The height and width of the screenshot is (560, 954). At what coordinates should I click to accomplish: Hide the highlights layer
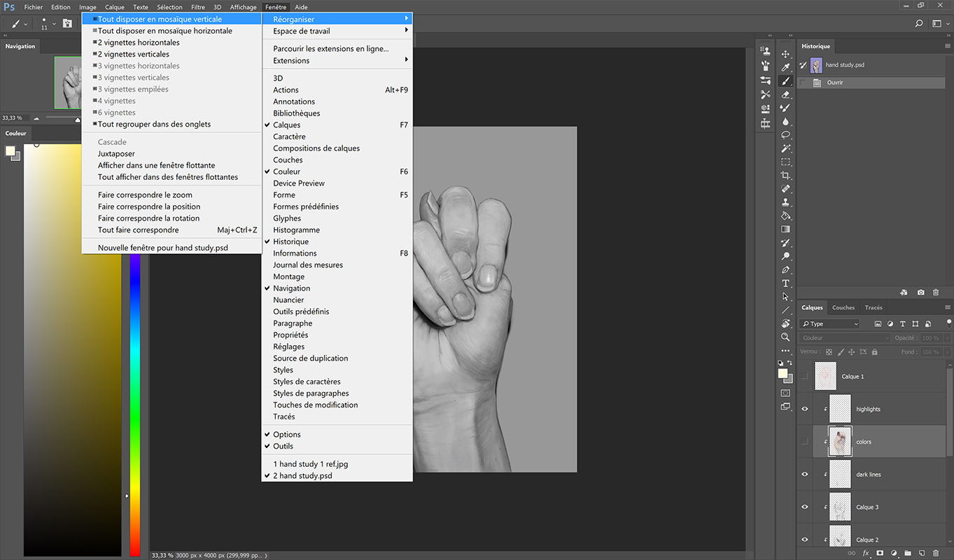pyautogui.click(x=804, y=409)
